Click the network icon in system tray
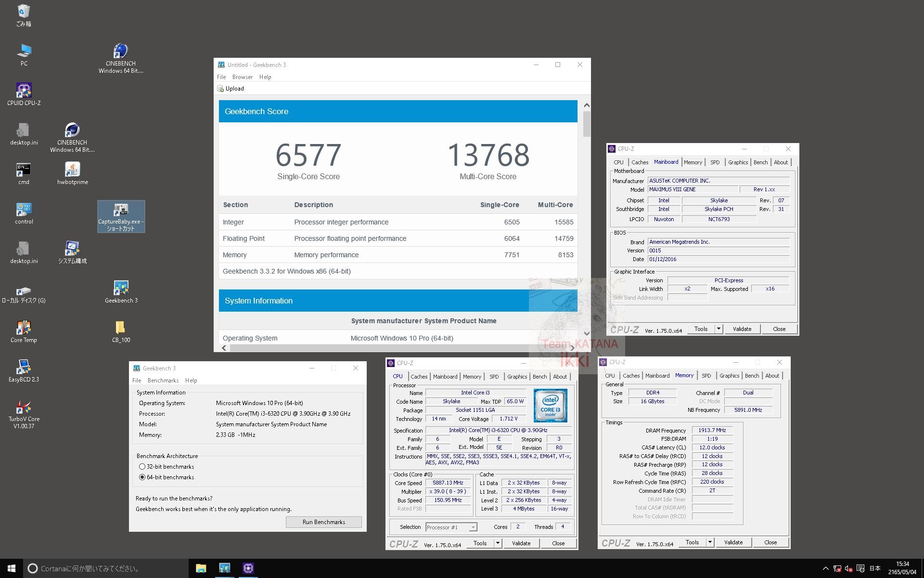The image size is (924, 578). [837, 568]
